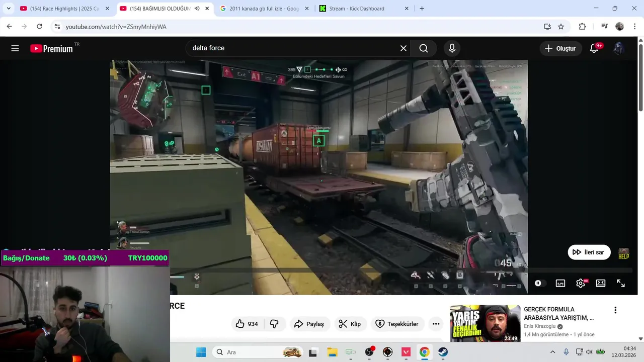644x362 pixels.
Task: Clear the delta force search text
Action: [x=404, y=48]
